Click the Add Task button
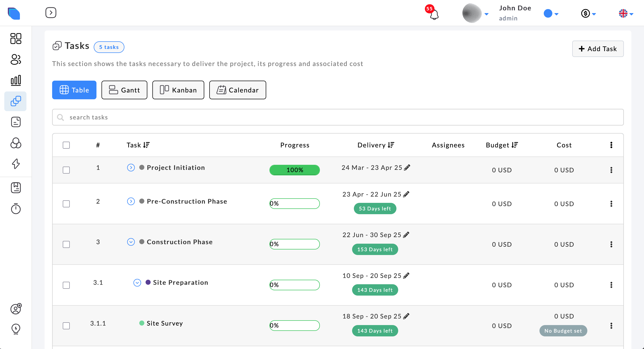Screen dimensions: 644x349 598,49
